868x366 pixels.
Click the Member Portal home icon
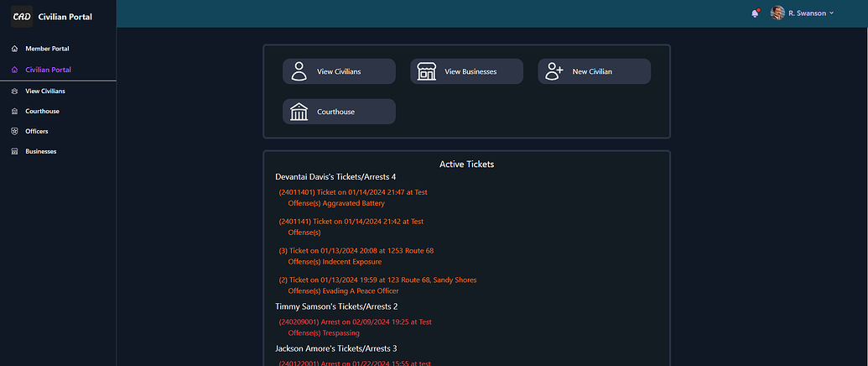click(15, 49)
